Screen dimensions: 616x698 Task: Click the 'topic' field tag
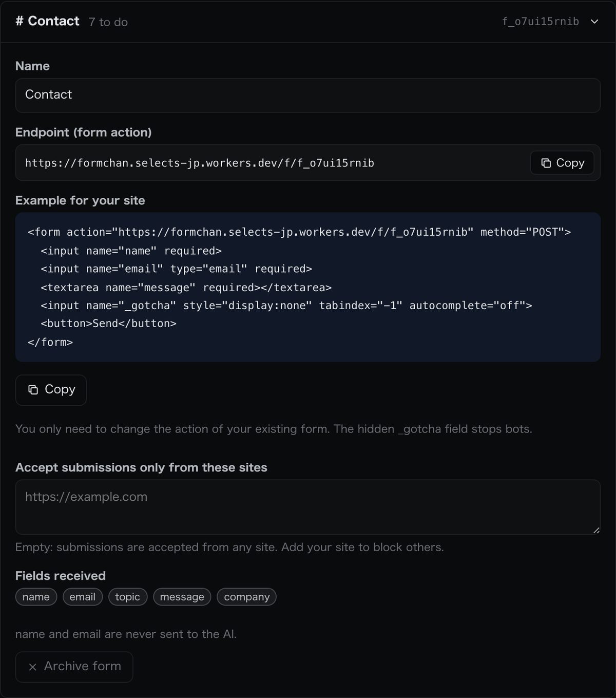coord(128,597)
